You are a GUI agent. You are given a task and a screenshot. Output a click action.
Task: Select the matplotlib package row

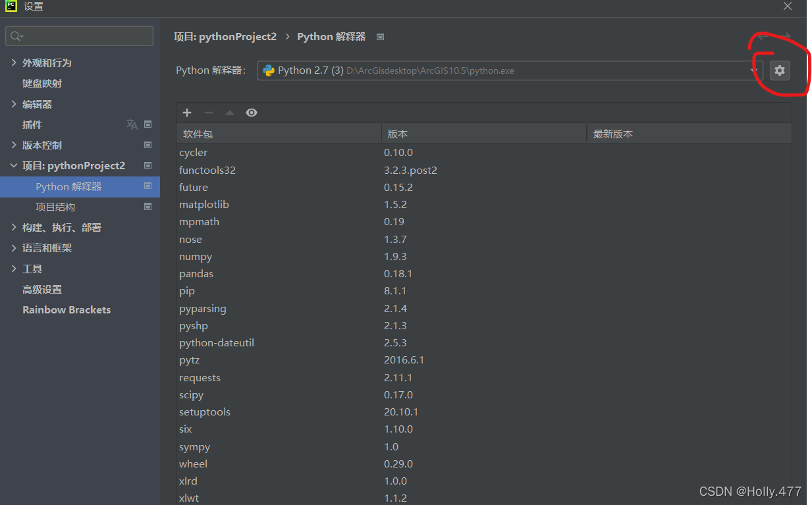[484, 204]
